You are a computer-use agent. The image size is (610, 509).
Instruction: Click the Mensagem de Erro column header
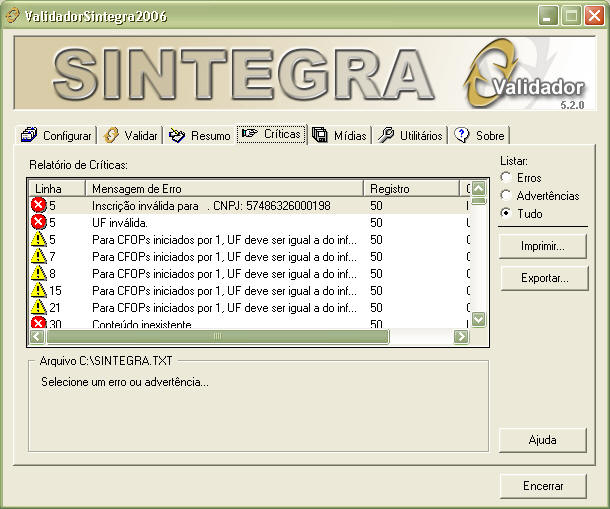(224, 189)
